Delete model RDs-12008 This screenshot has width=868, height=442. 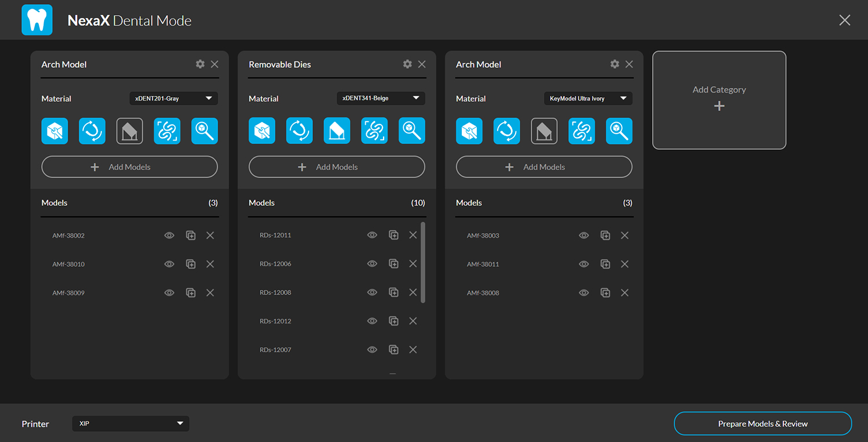413,292
